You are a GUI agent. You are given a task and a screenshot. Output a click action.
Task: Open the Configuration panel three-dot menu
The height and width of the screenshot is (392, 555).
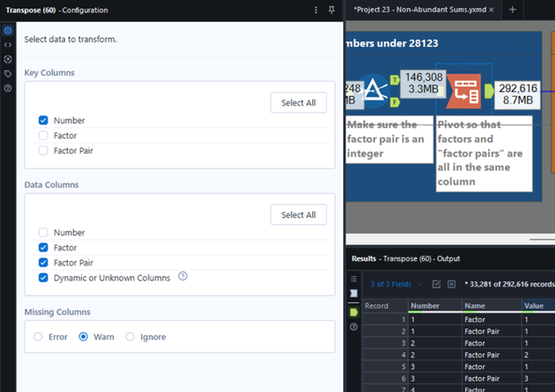pos(316,10)
